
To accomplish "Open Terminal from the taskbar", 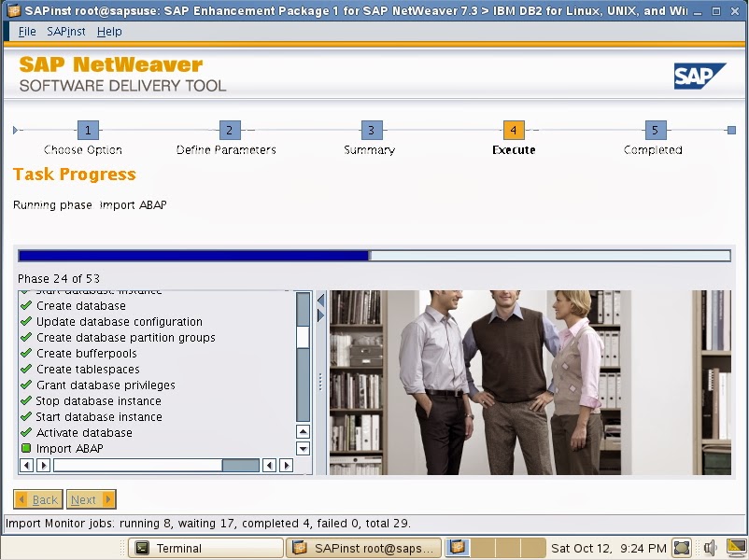I will 205,547.
